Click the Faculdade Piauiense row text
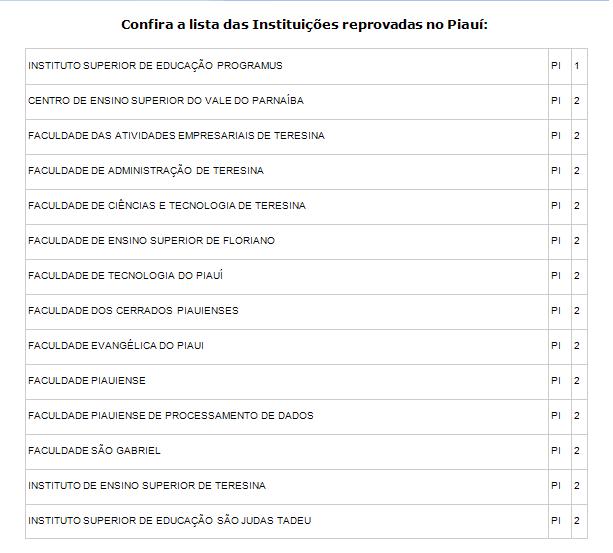The width and height of the screenshot is (613, 553). (87, 381)
